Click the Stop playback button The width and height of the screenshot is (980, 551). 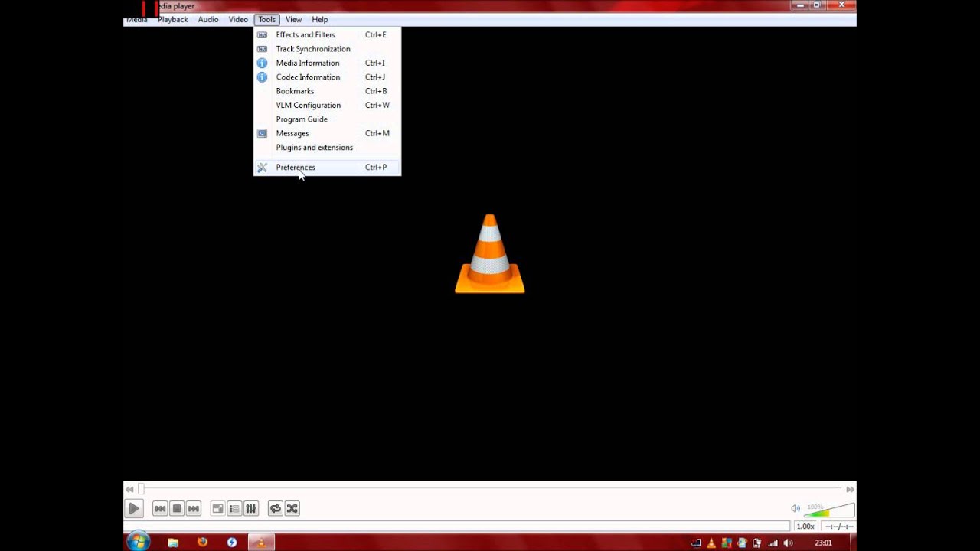click(177, 508)
